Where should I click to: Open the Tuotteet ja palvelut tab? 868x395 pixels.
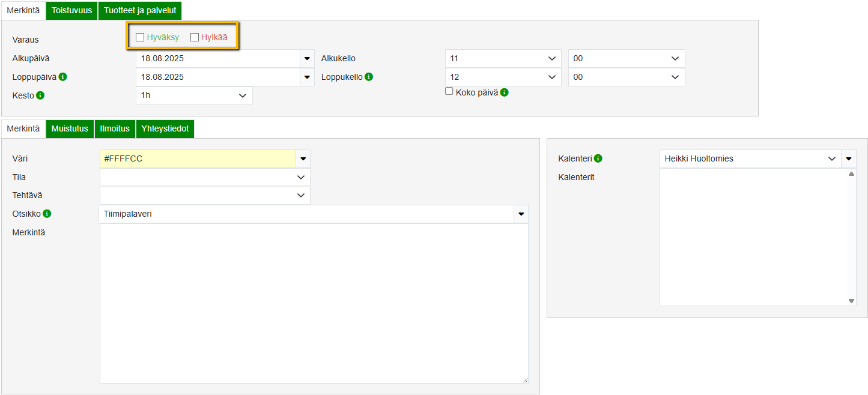tap(140, 10)
